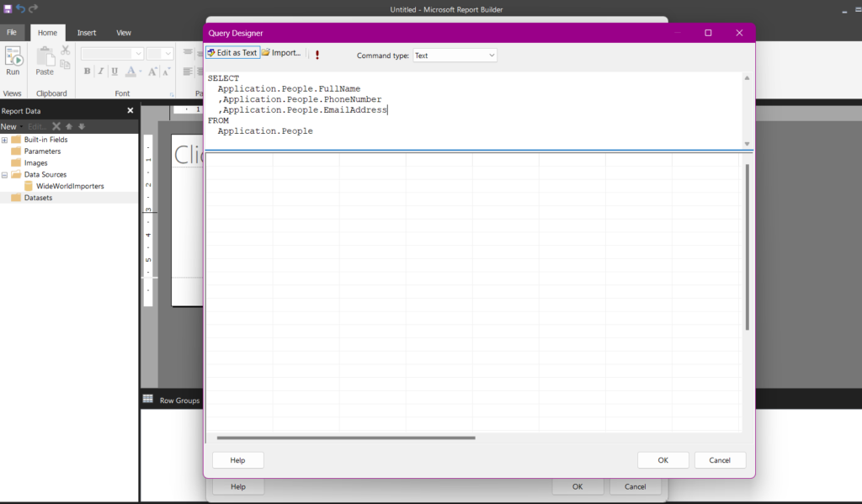Click Cancel in the Query Designer dialog
This screenshot has width=862, height=504.
[x=720, y=460]
